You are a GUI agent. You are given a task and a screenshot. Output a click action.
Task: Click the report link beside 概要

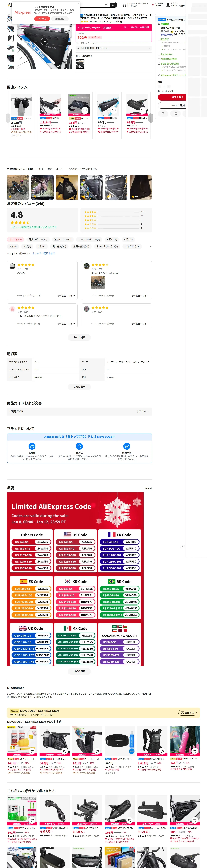(x=148, y=488)
